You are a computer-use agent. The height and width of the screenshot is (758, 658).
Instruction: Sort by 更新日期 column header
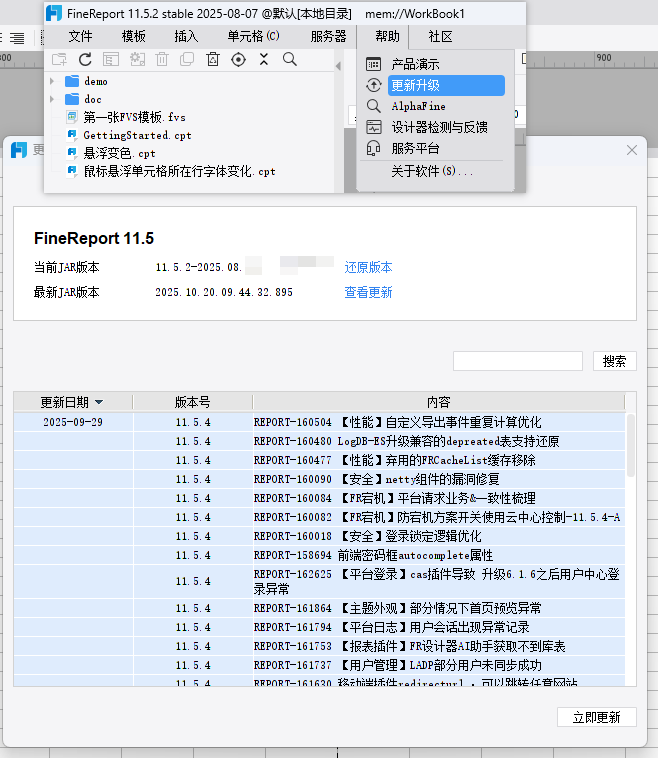tap(72, 402)
